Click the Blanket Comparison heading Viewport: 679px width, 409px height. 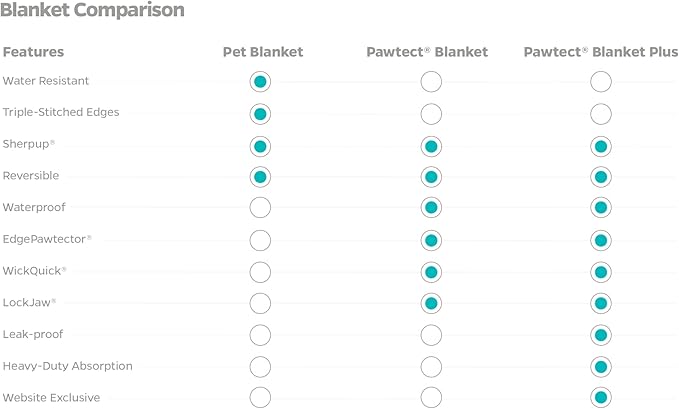[92, 12]
